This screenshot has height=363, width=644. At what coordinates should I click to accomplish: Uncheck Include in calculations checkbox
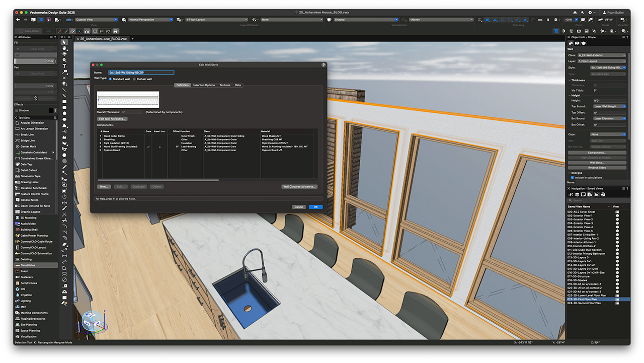click(x=573, y=178)
